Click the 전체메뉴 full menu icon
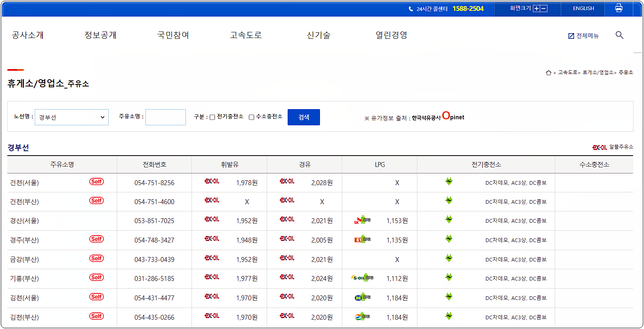Viewport: 644px width, 329px height. point(571,36)
